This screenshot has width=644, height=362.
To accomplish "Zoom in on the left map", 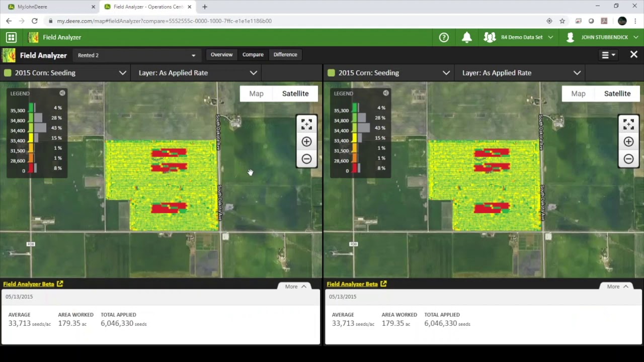I will point(306,142).
